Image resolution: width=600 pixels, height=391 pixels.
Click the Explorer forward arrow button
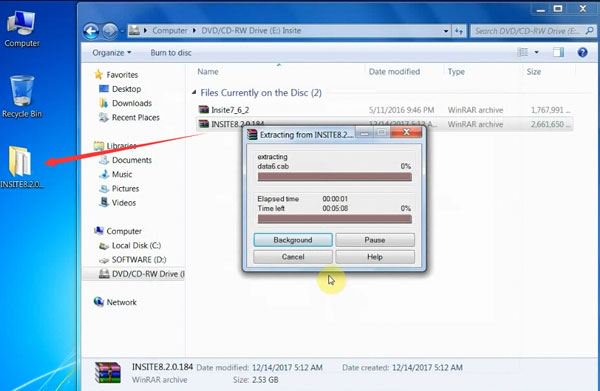click(x=110, y=31)
